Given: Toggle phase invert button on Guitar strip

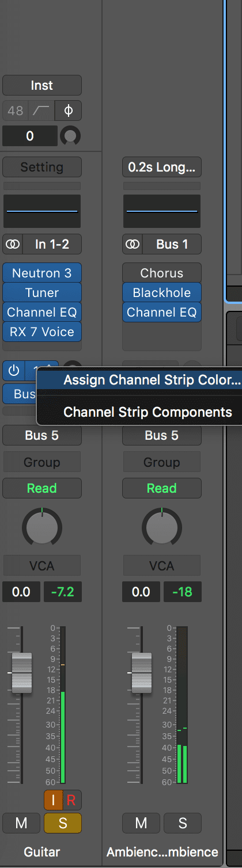Looking at the screenshot, I should (68, 110).
